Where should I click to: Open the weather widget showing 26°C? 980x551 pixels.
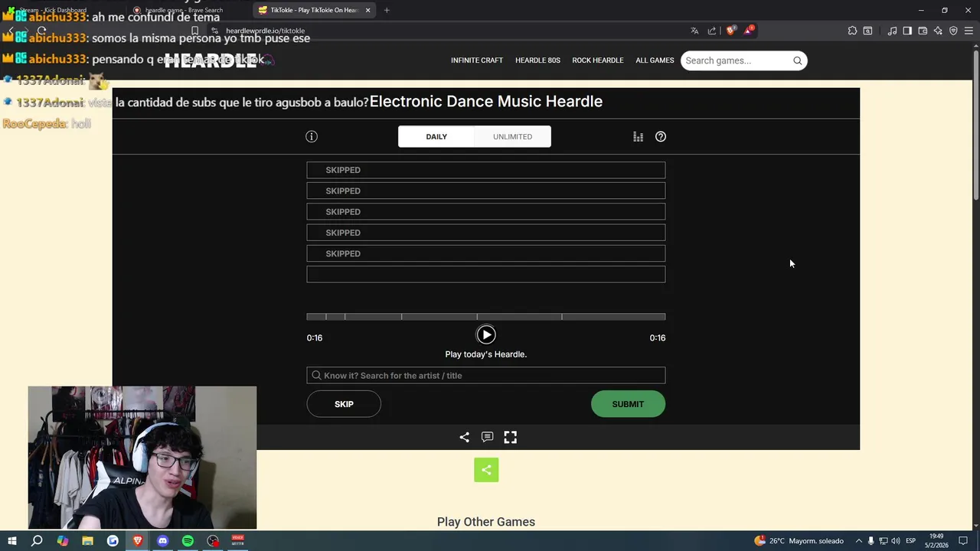coord(799,541)
